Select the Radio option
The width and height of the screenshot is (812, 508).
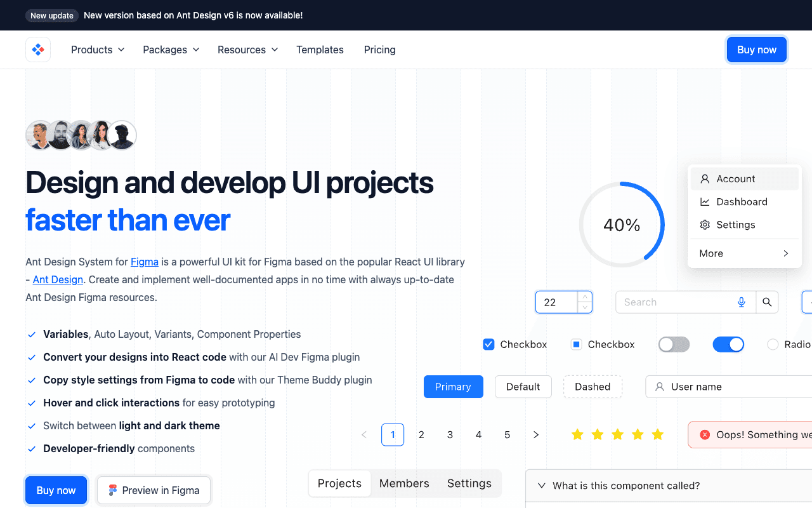click(x=773, y=344)
